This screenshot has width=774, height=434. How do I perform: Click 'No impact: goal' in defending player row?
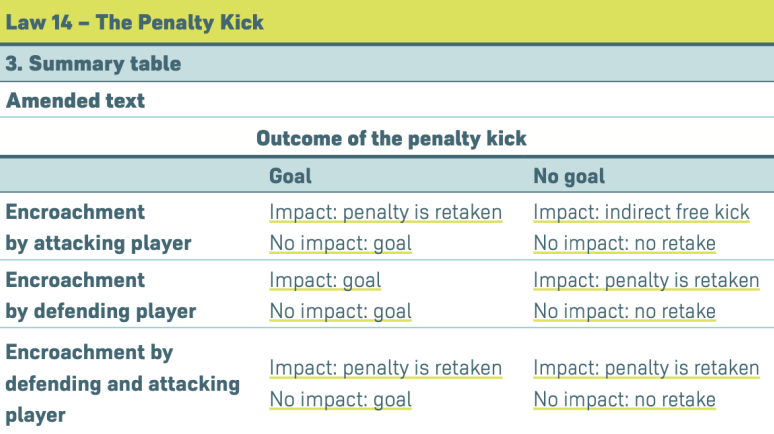click(x=340, y=311)
